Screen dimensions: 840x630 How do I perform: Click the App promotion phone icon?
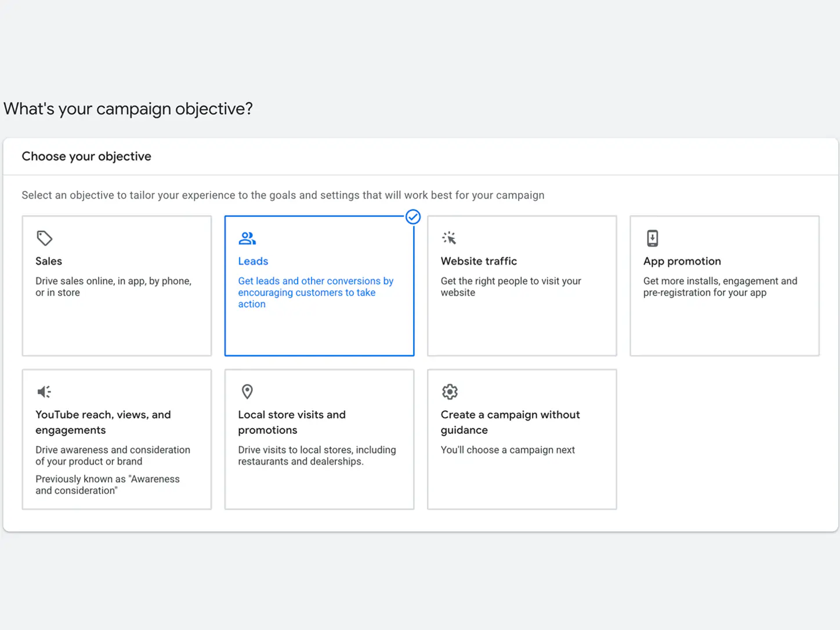point(653,238)
